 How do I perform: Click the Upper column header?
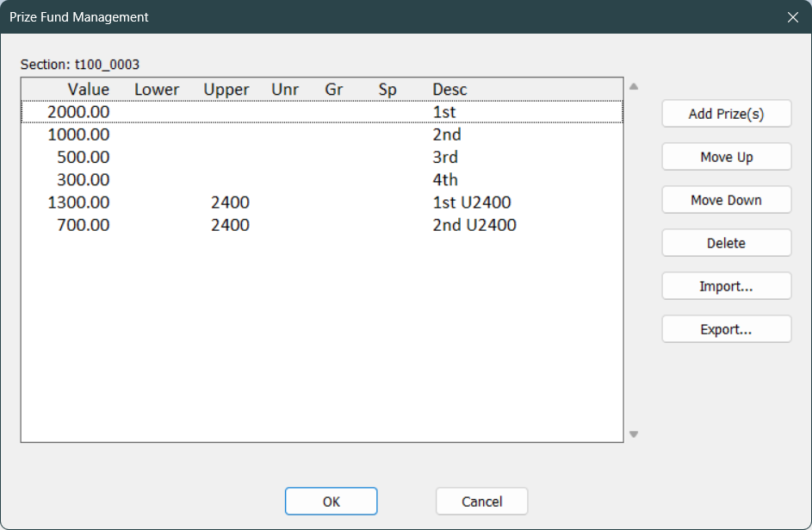point(226,89)
